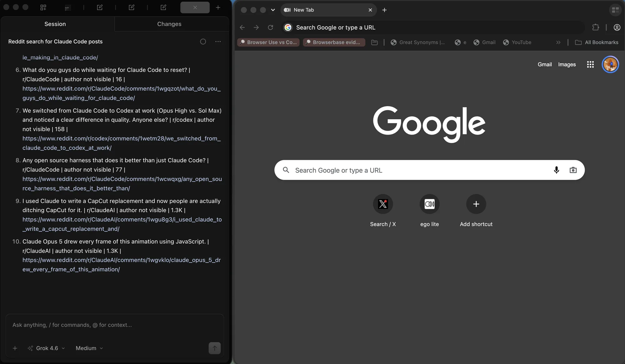This screenshot has height=364, width=625.
Task: Open a new Chrome tab with plus
Action: point(384,10)
